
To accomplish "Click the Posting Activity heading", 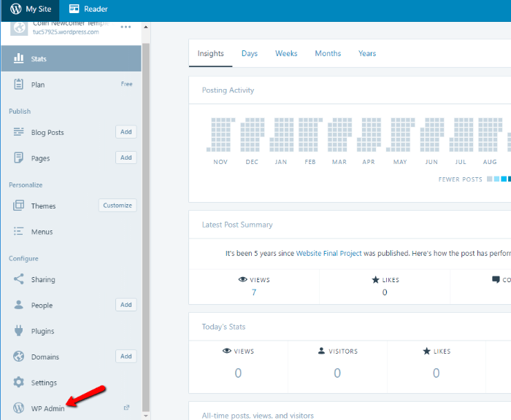I will click(228, 90).
